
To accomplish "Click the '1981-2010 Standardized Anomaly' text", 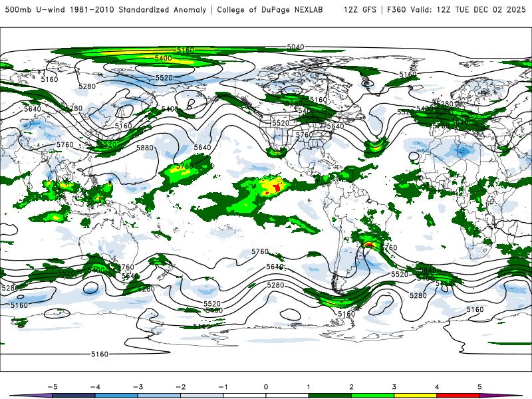I will [138, 9].
